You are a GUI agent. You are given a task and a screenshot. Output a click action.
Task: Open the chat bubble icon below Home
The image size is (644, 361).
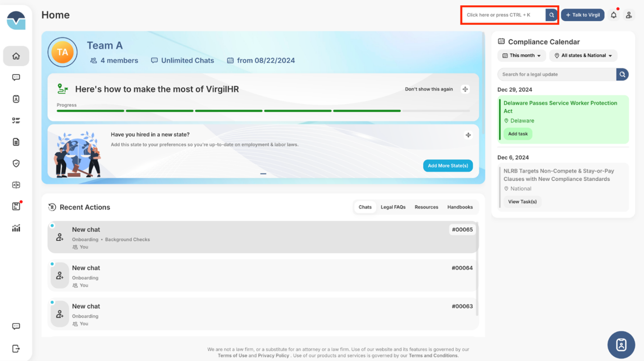(16, 78)
